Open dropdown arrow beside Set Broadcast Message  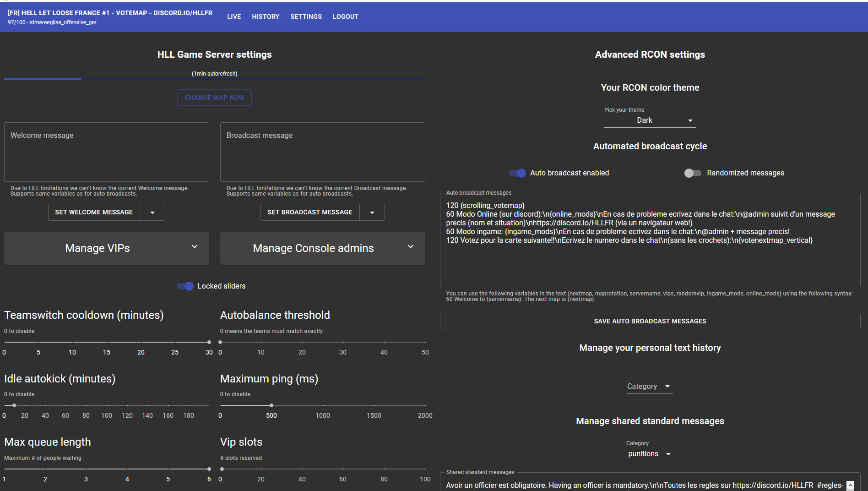[x=372, y=213]
